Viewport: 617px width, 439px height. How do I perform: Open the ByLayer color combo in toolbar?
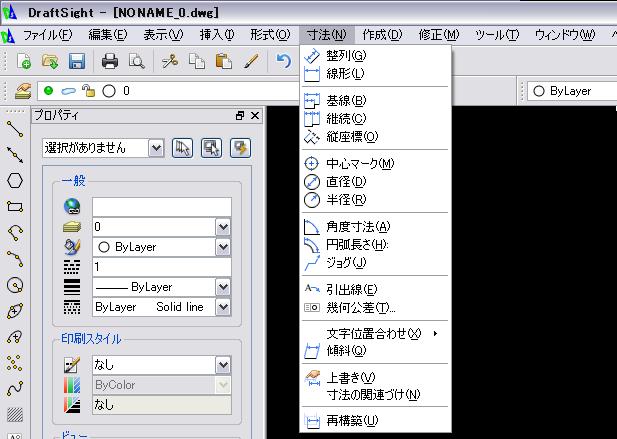coord(572,91)
